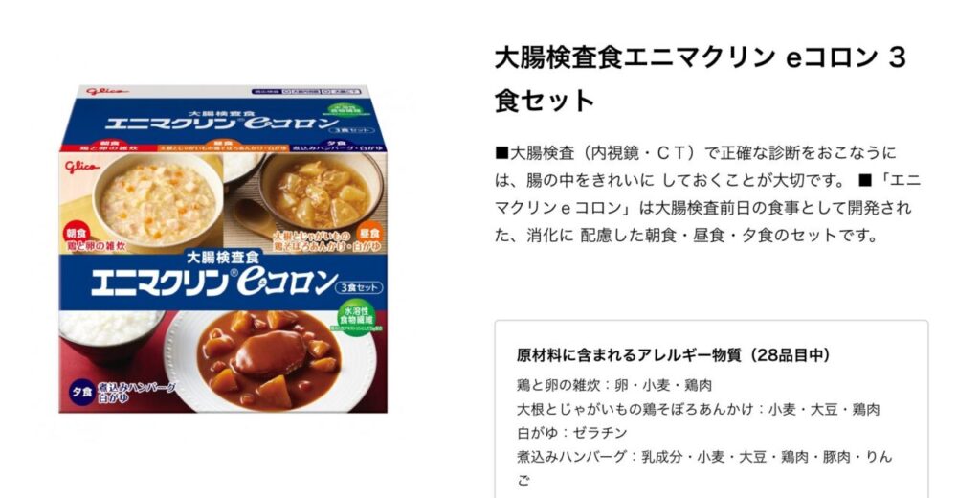
Task: Click the orange 朝食 badge on the box
Action: 77,232
